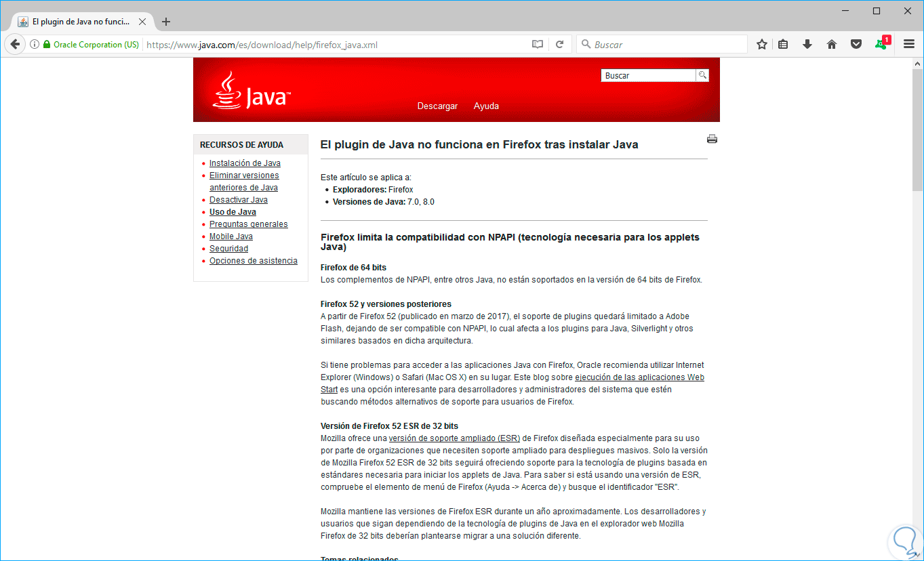The height and width of the screenshot is (561, 924).
Task: Go back using the browser Back arrow
Action: point(15,44)
